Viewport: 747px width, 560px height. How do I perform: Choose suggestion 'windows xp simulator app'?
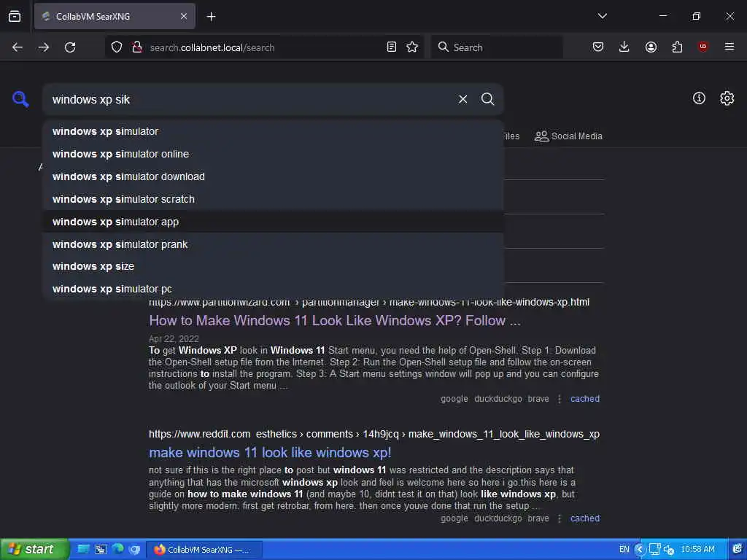coord(274,222)
